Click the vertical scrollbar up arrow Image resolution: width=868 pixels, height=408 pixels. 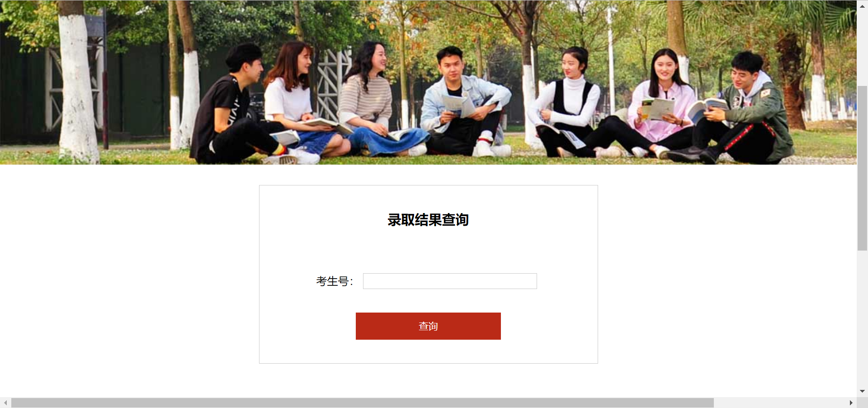(x=862, y=6)
